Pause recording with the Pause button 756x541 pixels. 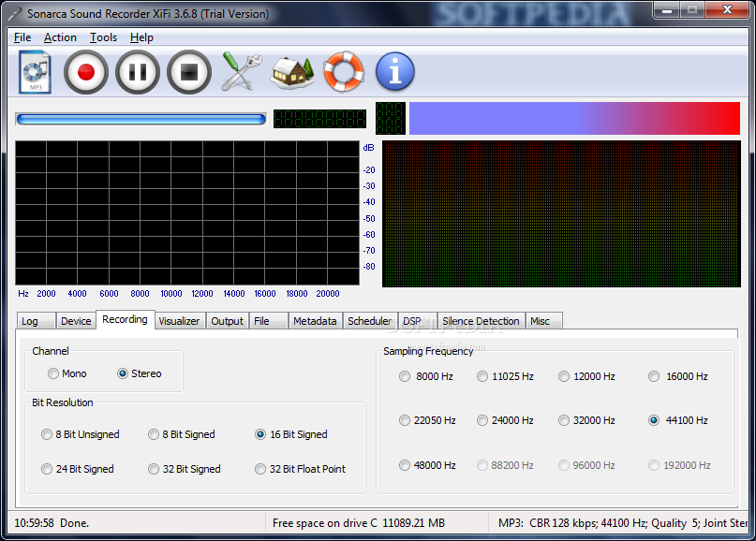click(138, 72)
